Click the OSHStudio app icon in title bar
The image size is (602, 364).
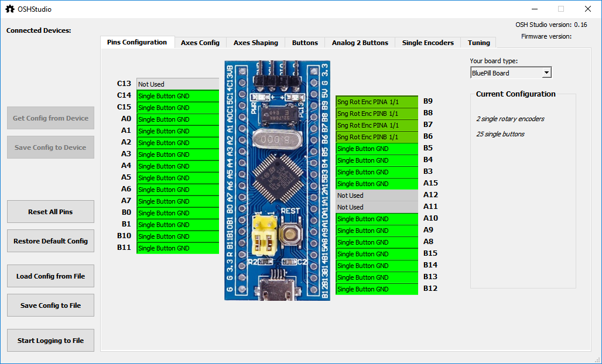pyautogui.click(x=10, y=9)
